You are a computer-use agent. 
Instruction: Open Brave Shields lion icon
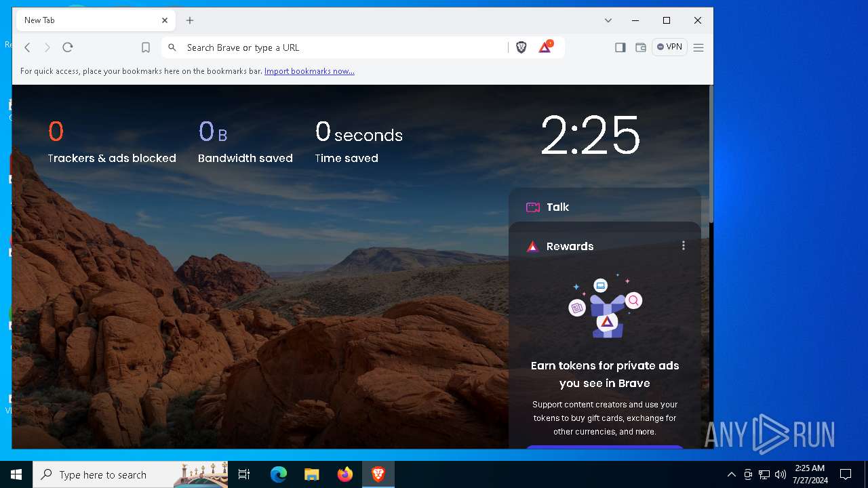521,47
